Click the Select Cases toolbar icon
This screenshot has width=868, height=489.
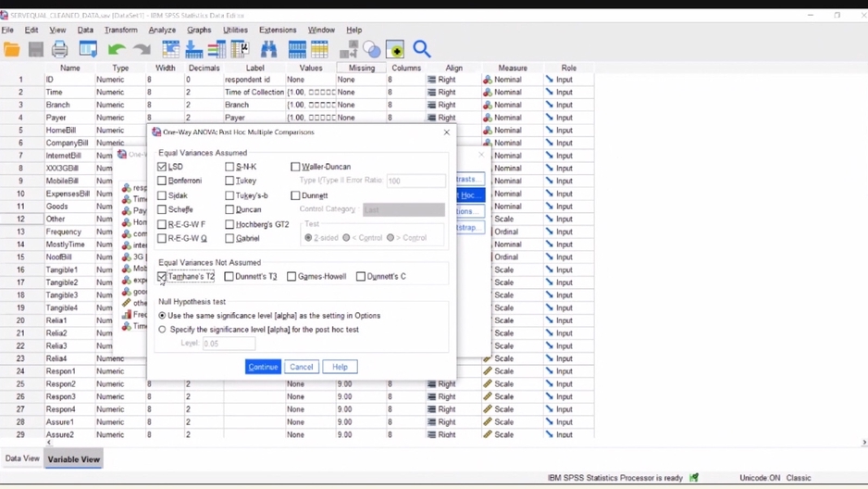pyautogui.click(x=395, y=50)
